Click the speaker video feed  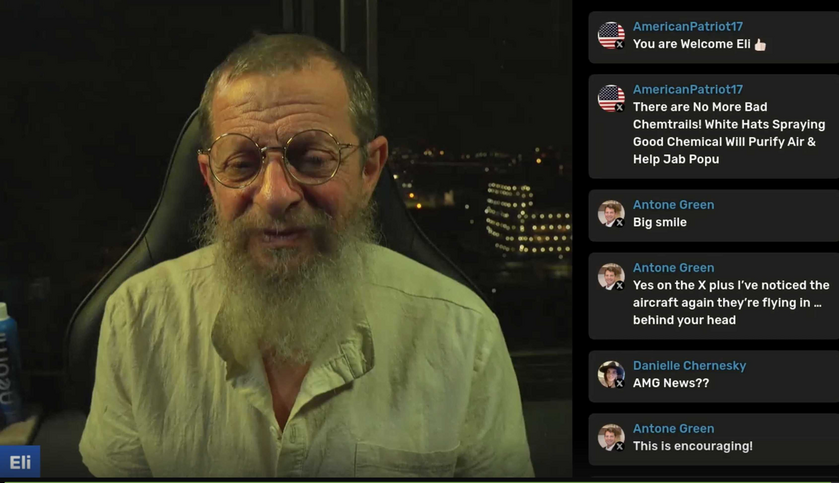click(x=286, y=239)
